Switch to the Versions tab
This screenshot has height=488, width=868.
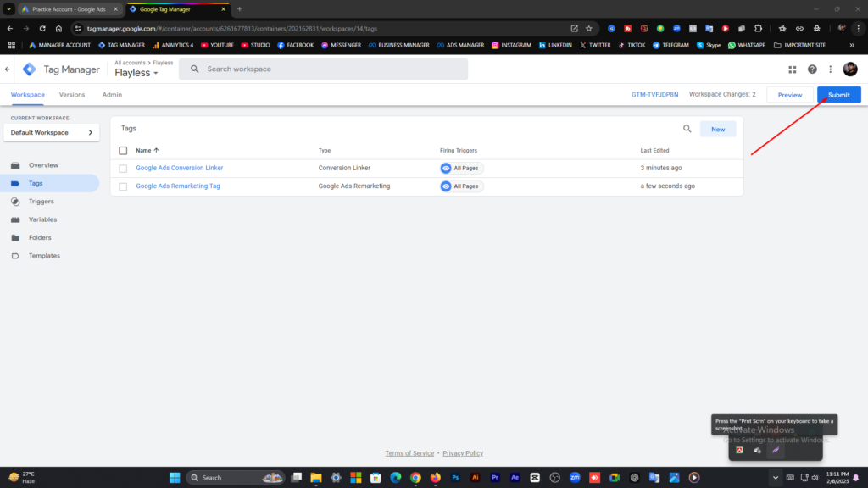point(72,95)
